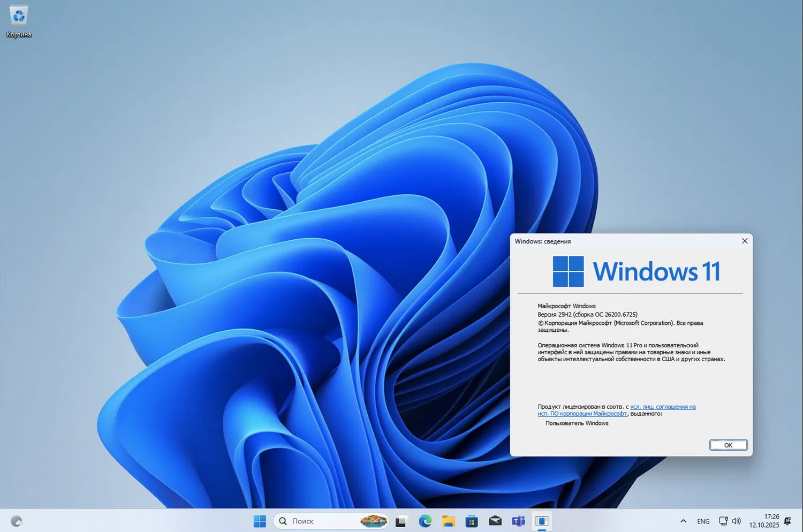803x532 pixels.
Task: Open the volume speaker icon in the tray
Action: click(x=737, y=521)
